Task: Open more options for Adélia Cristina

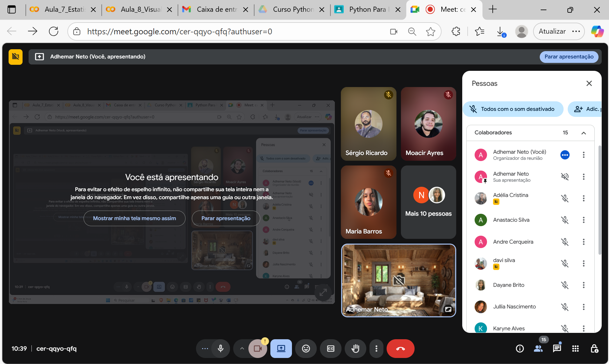Action: pos(584,199)
